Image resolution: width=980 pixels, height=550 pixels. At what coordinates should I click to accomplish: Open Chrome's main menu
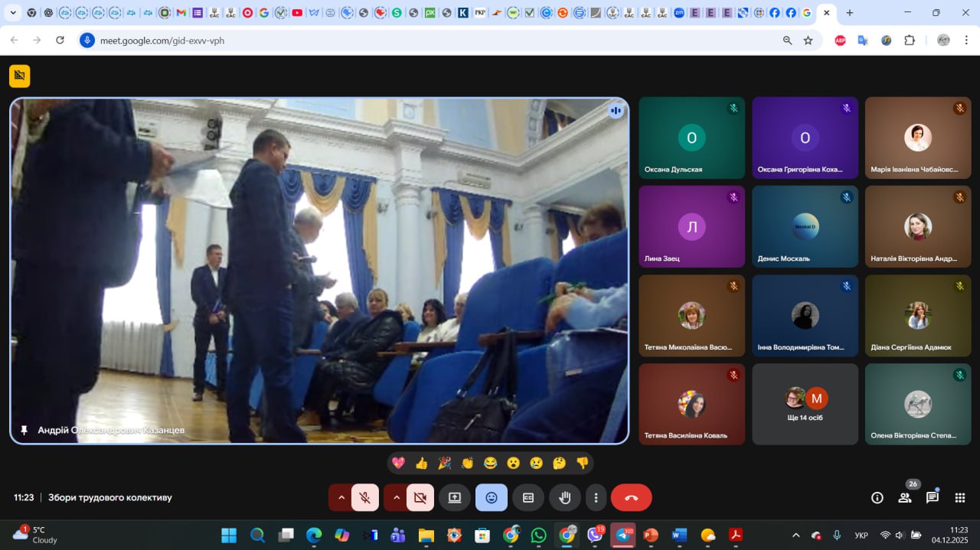[966, 40]
